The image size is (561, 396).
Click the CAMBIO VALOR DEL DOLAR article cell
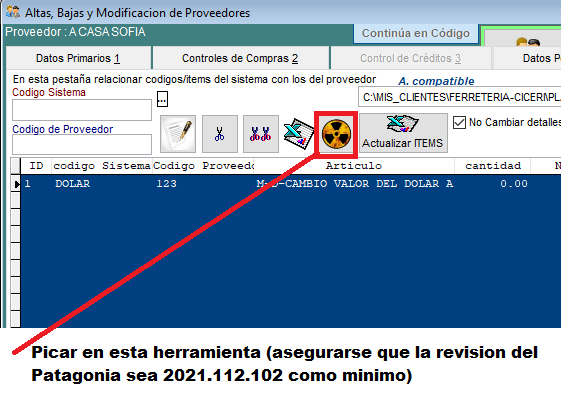354,184
